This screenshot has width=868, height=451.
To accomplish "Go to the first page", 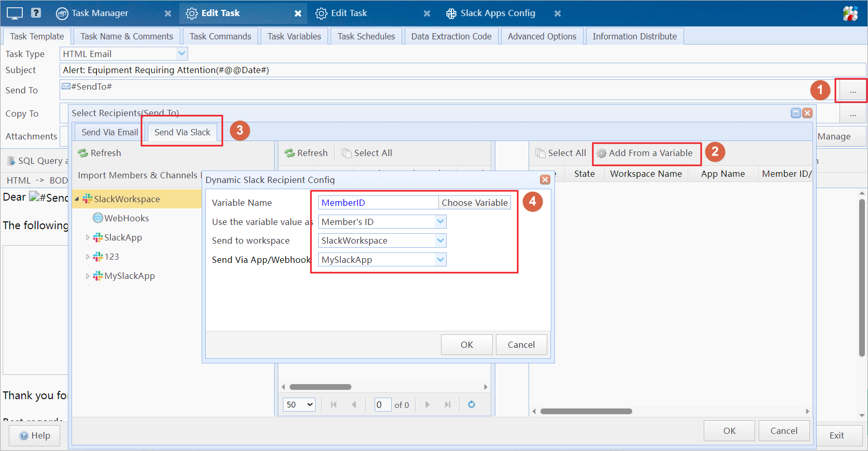I will pyautogui.click(x=334, y=404).
